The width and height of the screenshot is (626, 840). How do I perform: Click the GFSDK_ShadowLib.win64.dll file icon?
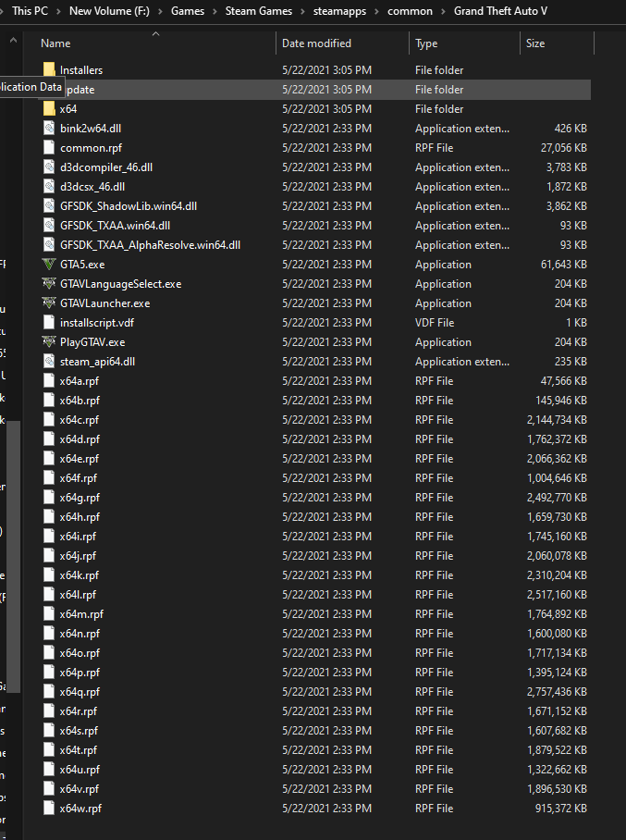tap(49, 205)
